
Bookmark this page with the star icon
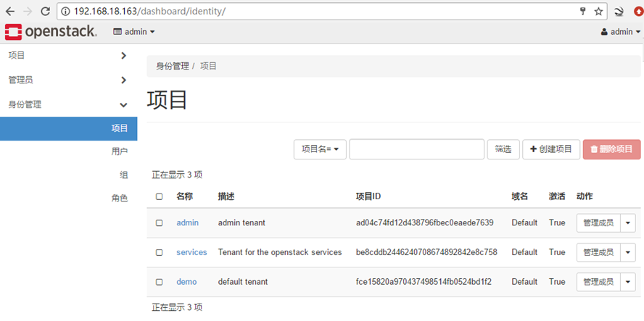[x=598, y=12]
